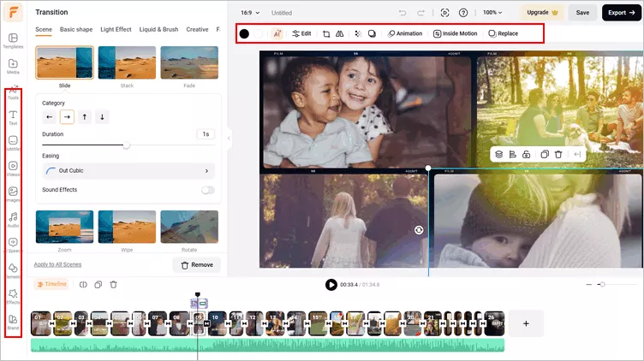
Task: Click the Save button
Action: [582, 13]
